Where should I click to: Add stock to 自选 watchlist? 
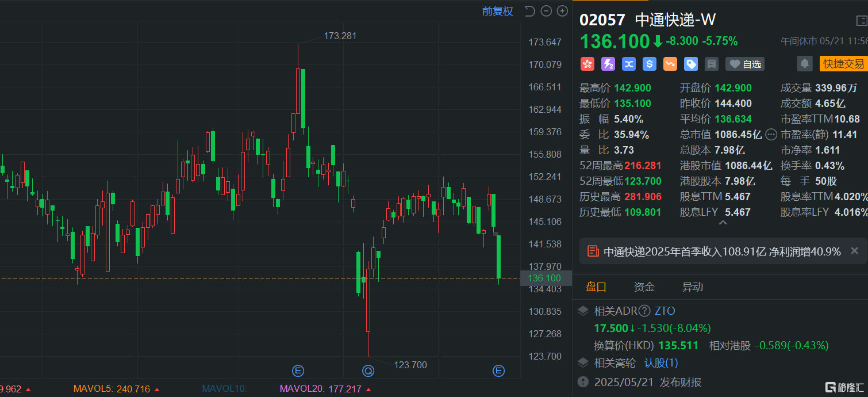pos(745,64)
